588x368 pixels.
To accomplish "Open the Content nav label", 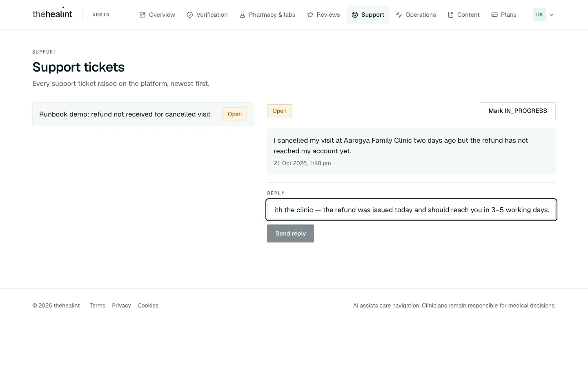I will coord(468,15).
